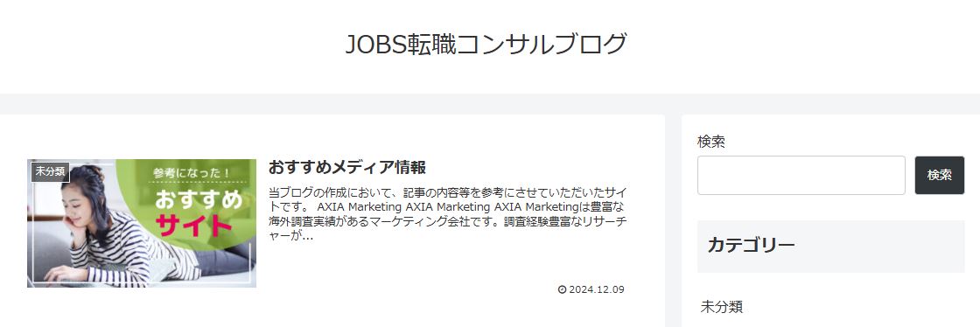Click the white おすすめ text in the thumbnail

tap(198, 199)
